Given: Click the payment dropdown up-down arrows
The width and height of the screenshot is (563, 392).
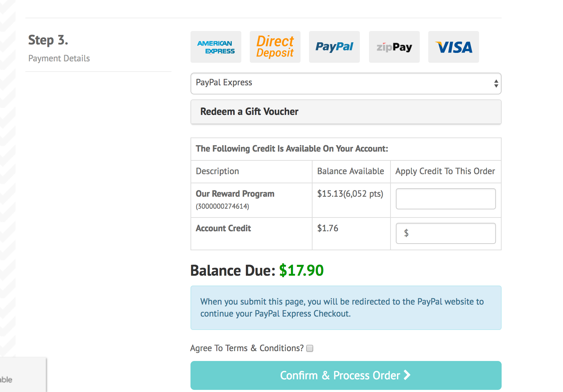Looking at the screenshot, I should pos(496,84).
